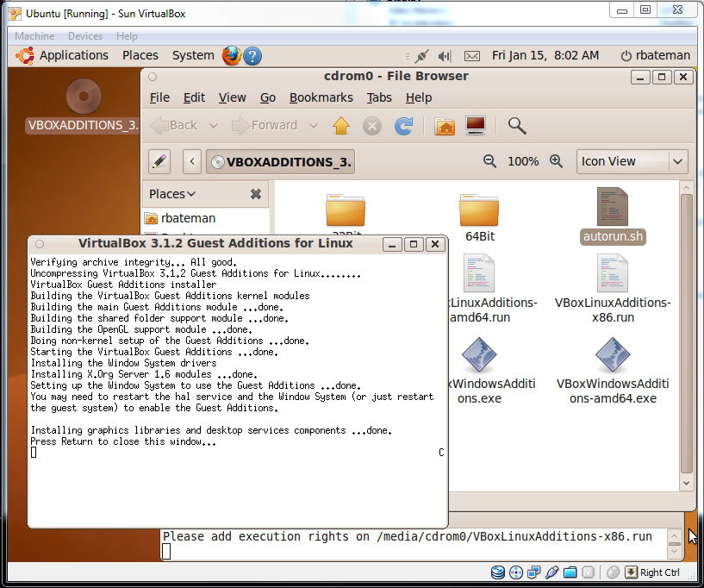Viewport: 704px width, 588px height.
Task: Click the 100% zoom level text
Action: [523, 162]
